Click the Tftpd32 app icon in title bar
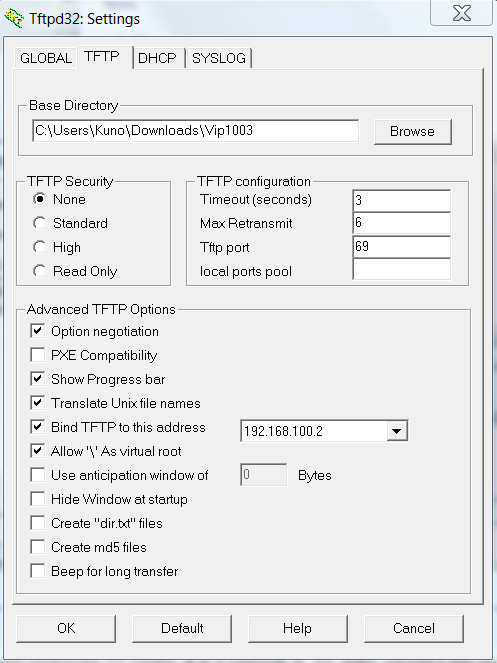 (14, 19)
